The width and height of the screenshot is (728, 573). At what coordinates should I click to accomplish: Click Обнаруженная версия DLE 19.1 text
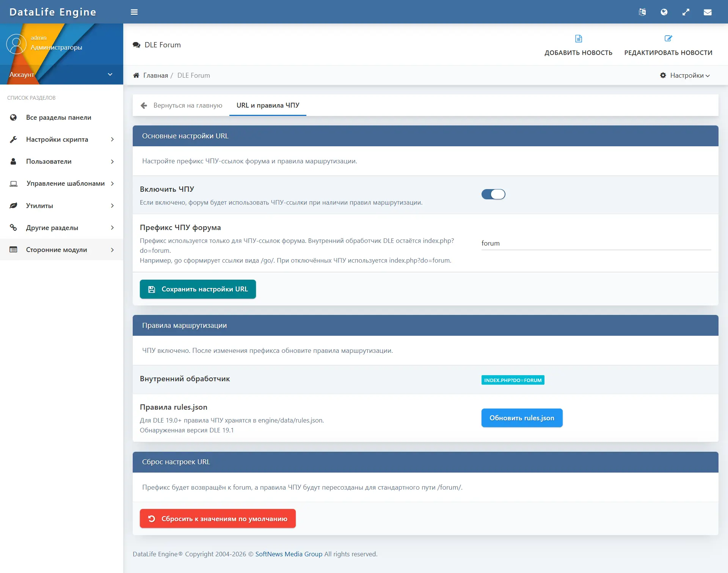(187, 430)
